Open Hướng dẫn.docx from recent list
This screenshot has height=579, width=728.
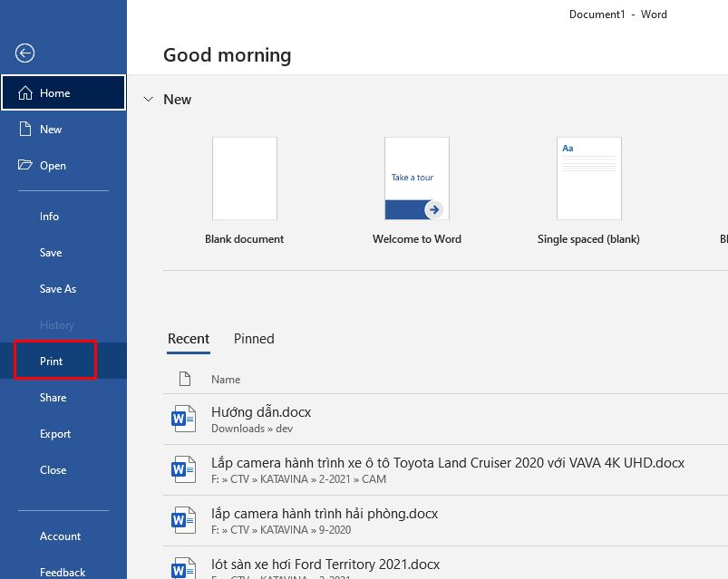(x=446, y=419)
